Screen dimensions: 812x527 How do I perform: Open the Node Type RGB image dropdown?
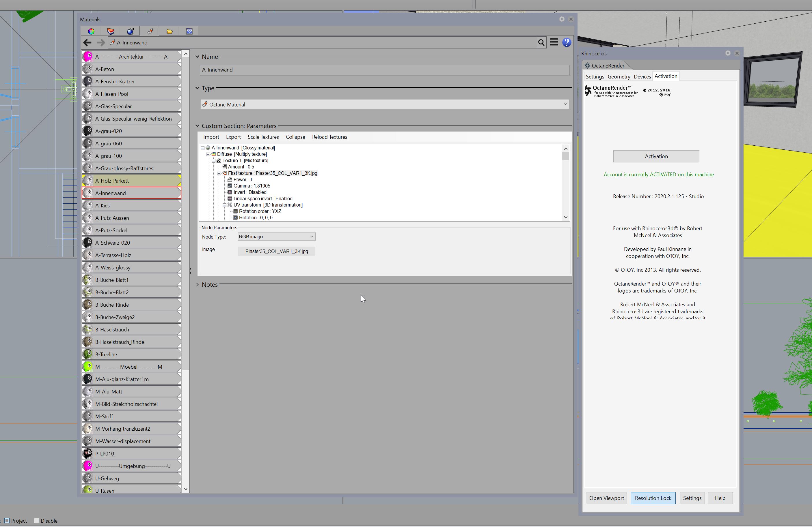[x=276, y=237]
